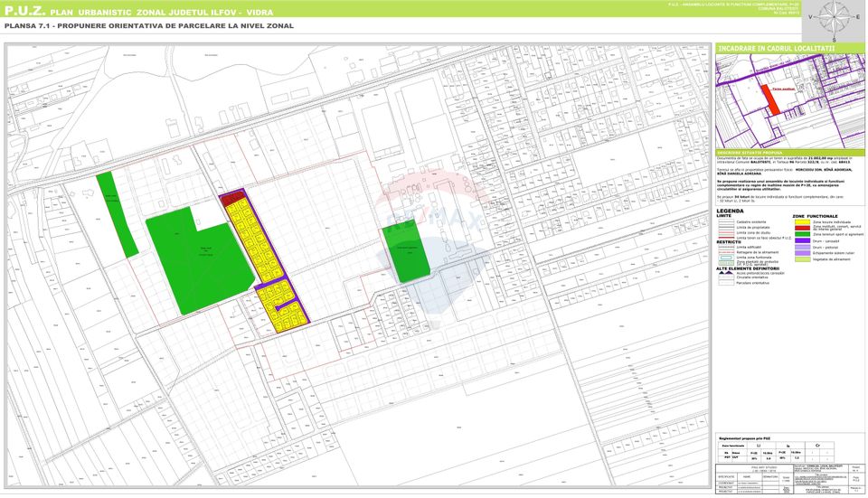Viewport: 868px width, 498px height.
Task: Select yellow Zona locuinte individuale legend swatch
Action: coord(801,221)
